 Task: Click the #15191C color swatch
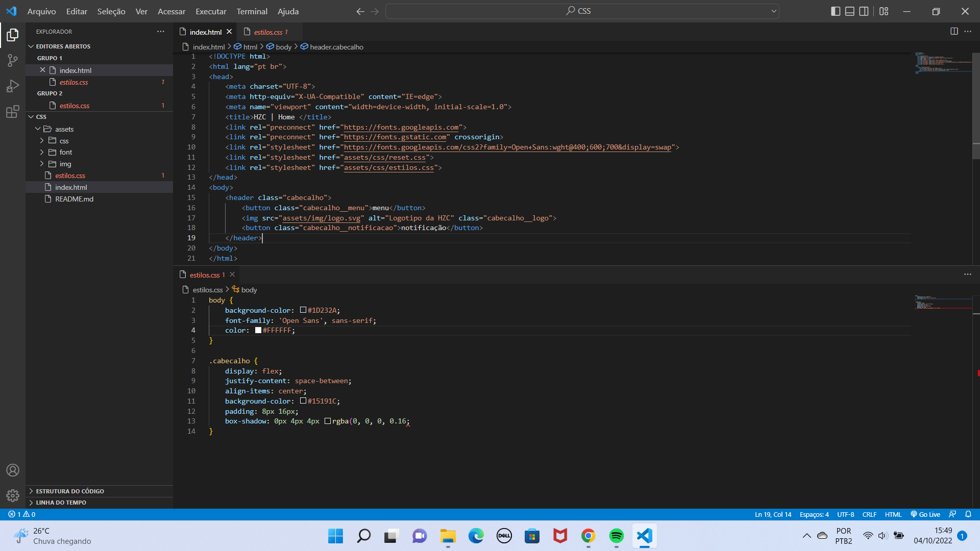point(303,401)
